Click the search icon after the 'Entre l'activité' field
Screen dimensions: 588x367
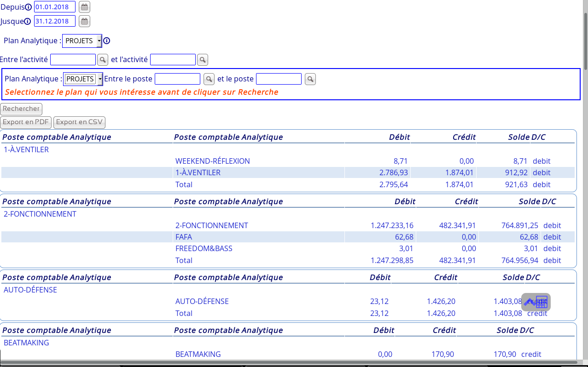click(102, 60)
